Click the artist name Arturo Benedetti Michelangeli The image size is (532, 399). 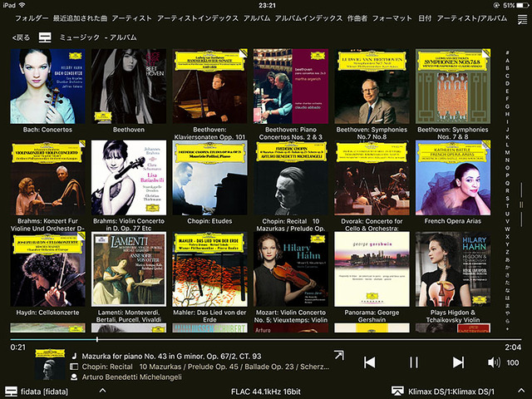pyautogui.click(x=131, y=377)
